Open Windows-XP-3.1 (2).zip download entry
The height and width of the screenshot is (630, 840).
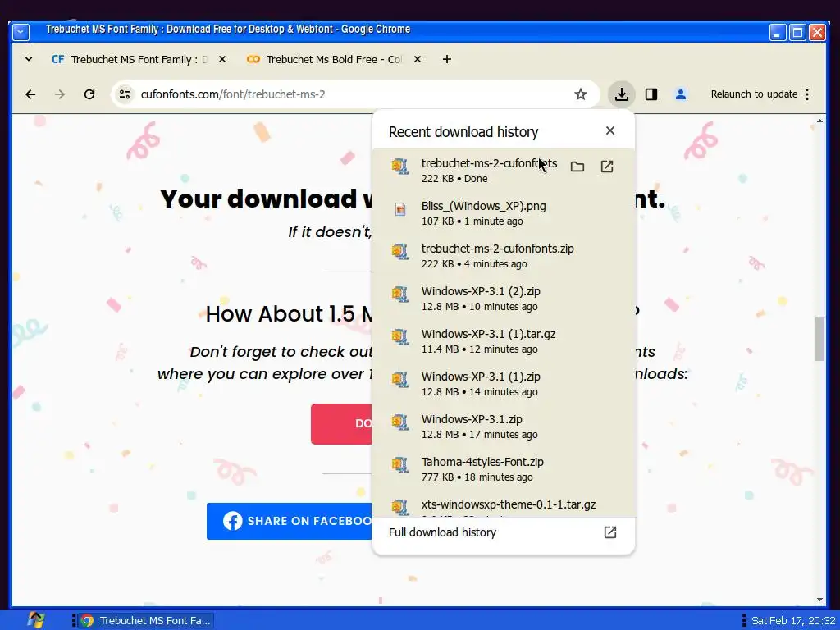tap(504, 299)
